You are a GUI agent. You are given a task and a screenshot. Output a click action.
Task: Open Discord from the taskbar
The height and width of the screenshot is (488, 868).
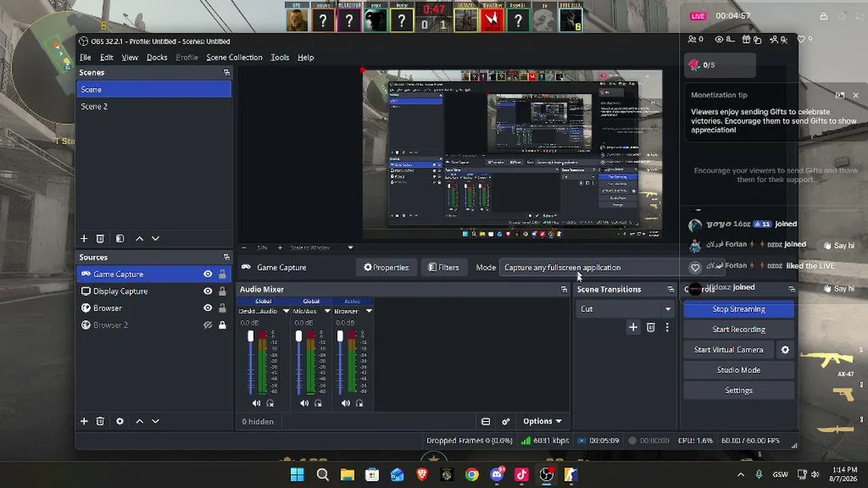pyautogui.click(x=496, y=475)
